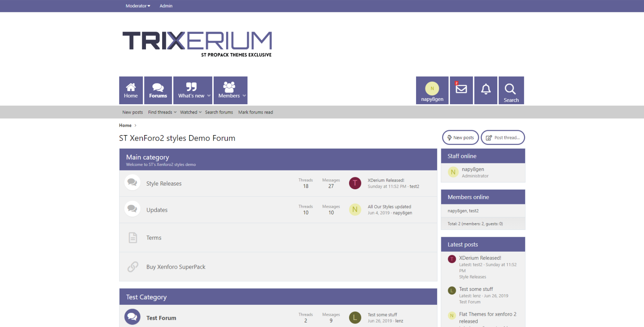644x327 pixels.
Task: Click the Updates forum icon
Action: (132, 209)
